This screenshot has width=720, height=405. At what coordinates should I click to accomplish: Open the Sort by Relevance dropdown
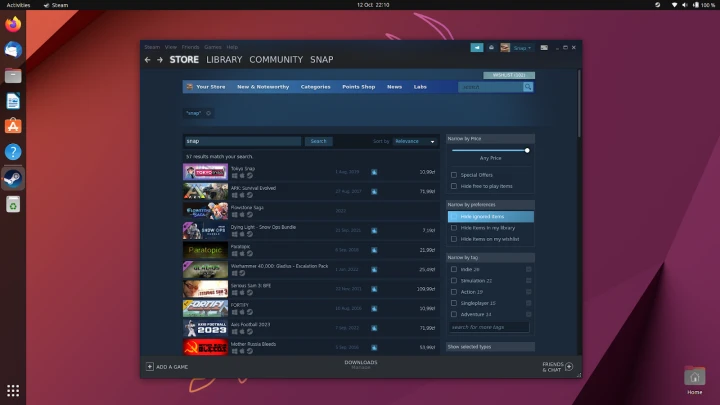(415, 141)
